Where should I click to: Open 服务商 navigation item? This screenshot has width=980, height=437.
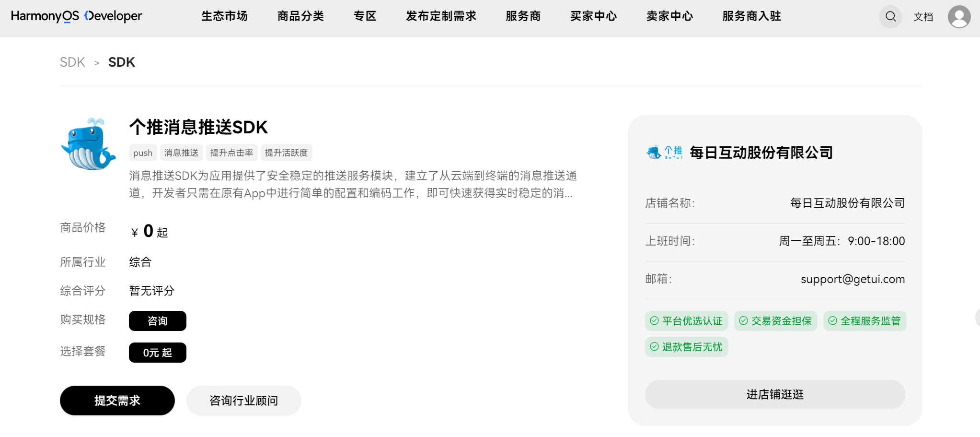[523, 16]
